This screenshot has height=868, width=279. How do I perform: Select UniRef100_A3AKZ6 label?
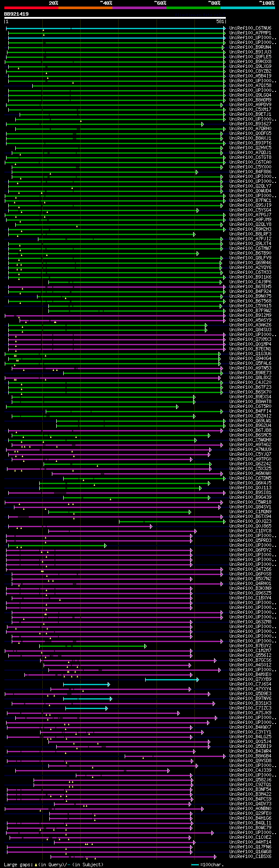coord(250,325)
